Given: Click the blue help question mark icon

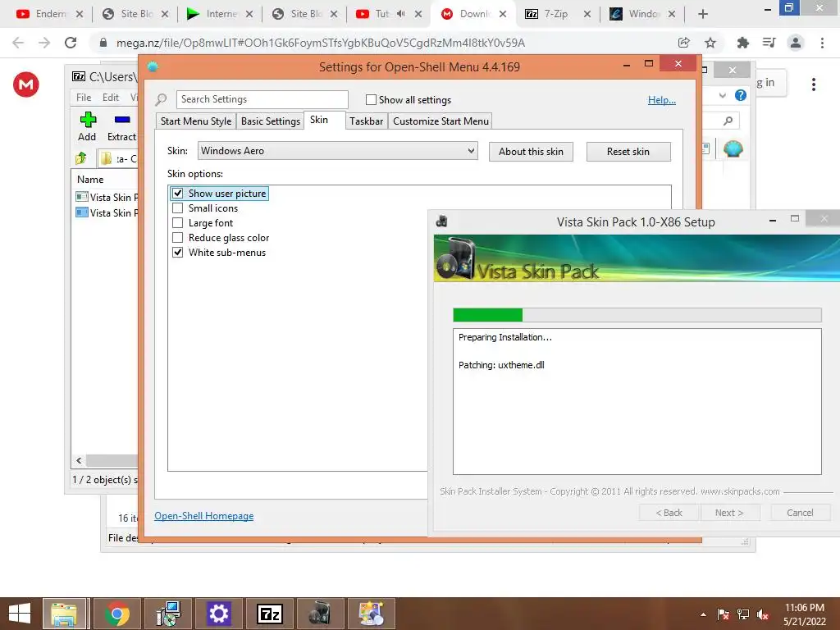Looking at the screenshot, I should click(741, 95).
